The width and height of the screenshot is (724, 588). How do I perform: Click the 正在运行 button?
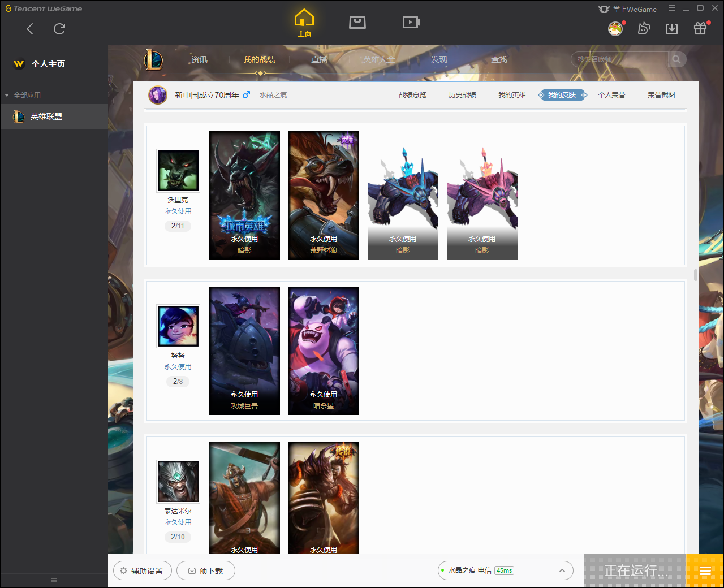(635, 571)
